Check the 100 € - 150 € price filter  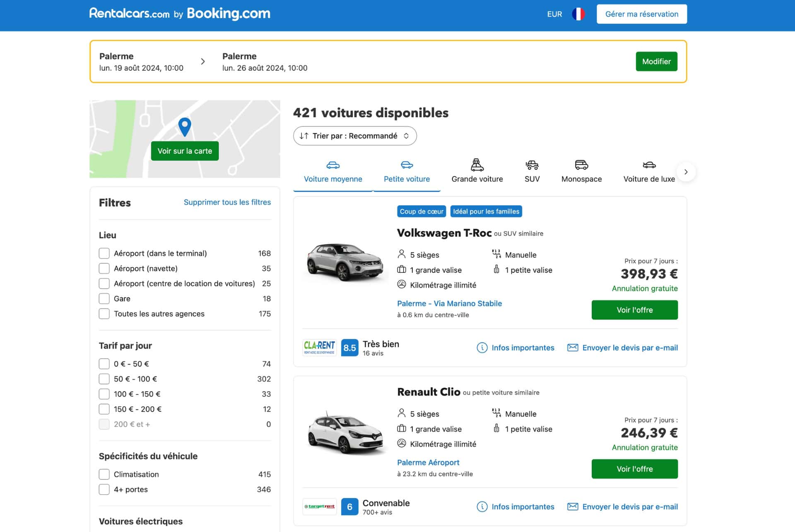pos(104,394)
